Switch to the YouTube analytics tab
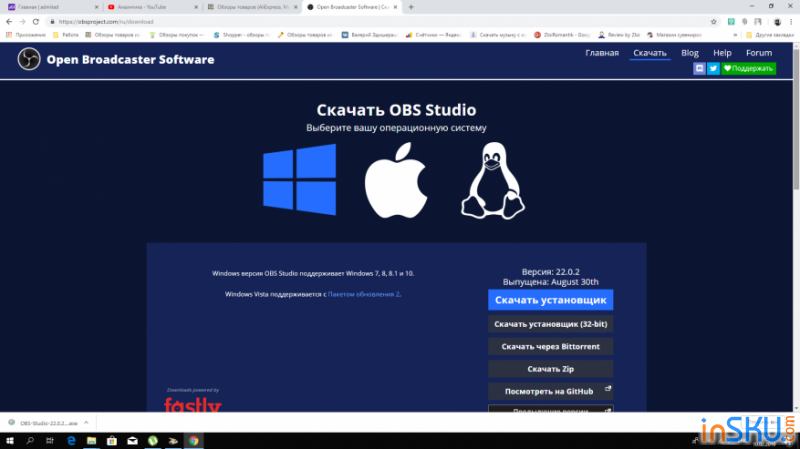Screen dimensions: 800x449 (x=152, y=7)
